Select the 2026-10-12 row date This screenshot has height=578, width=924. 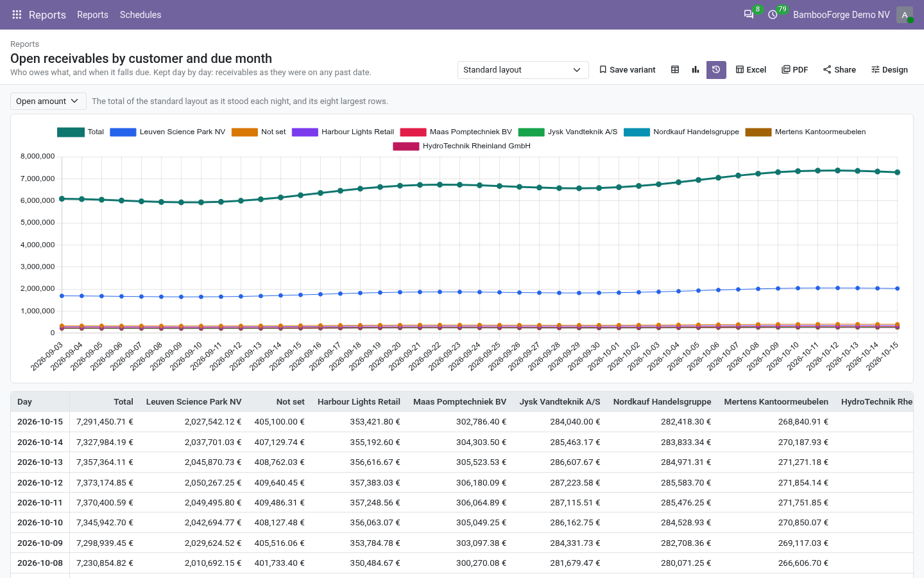tap(40, 482)
